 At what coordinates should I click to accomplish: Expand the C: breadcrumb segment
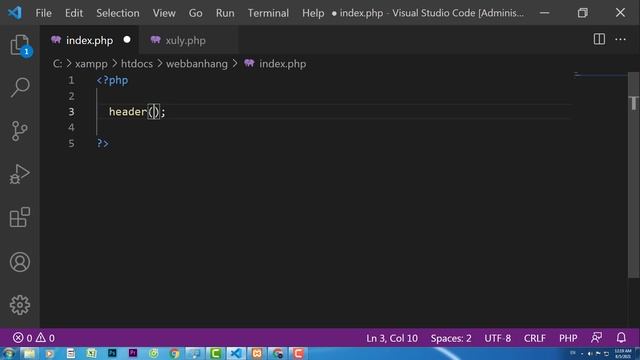[x=57, y=64]
